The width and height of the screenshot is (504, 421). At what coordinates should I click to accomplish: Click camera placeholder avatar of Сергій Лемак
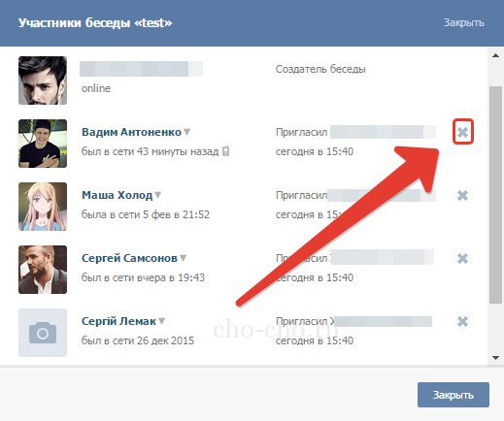pos(43,333)
